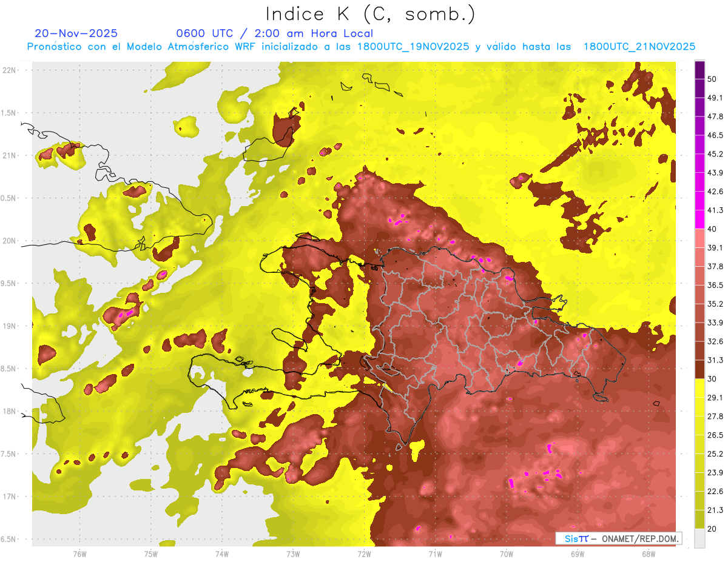Click the '74W' longitude label
Viewport: 728px width, 562px height.
coord(221,554)
